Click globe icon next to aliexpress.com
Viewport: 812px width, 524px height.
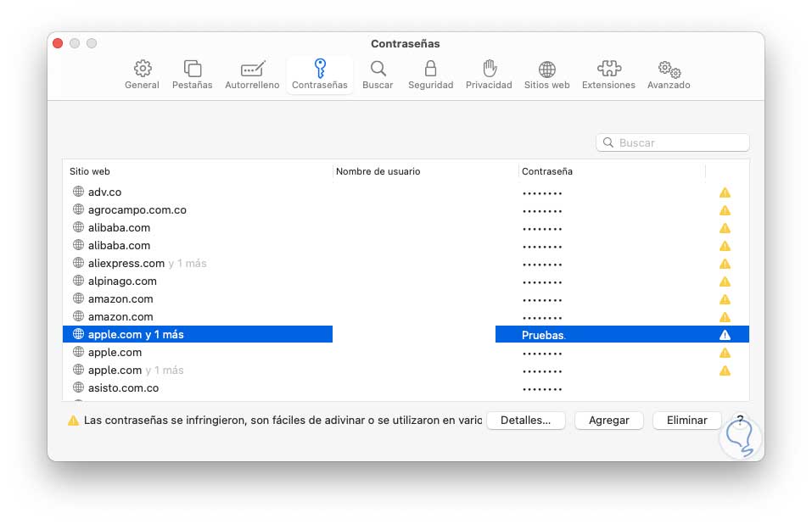78,263
